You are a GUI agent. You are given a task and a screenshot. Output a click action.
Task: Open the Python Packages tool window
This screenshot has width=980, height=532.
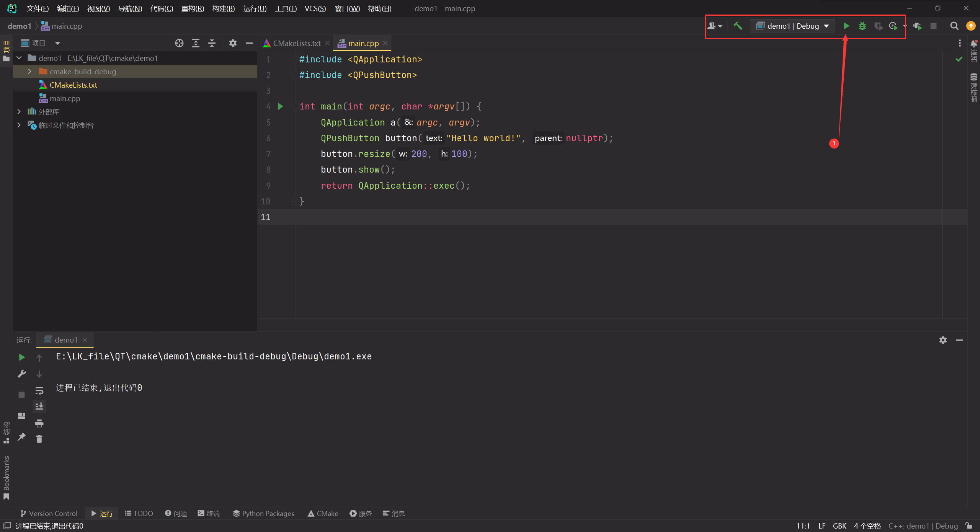tap(264, 513)
